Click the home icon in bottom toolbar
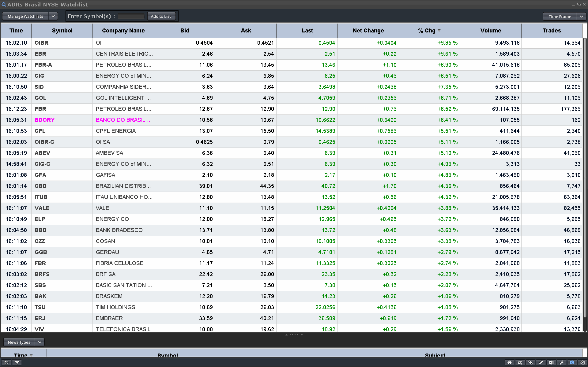 point(510,362)
